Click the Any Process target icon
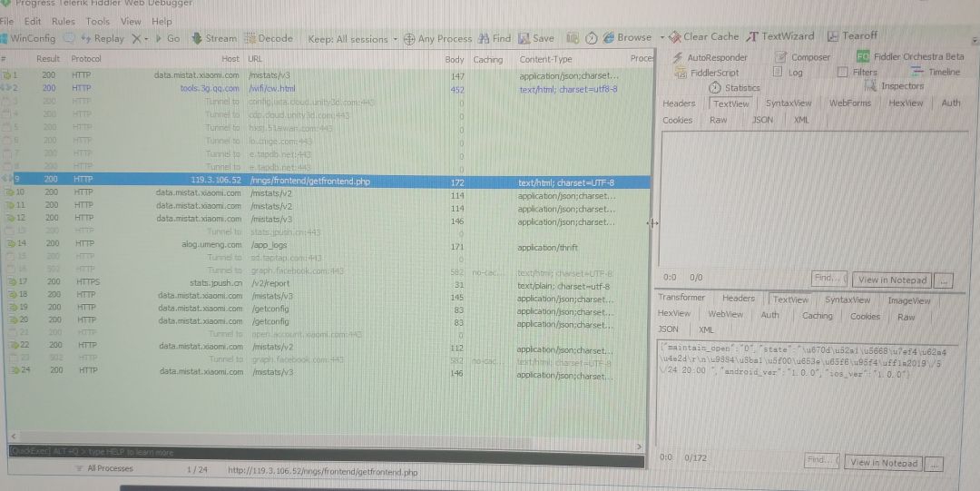Image resolution: width=980 pixels, height=491 pixels. click(409, 39)
